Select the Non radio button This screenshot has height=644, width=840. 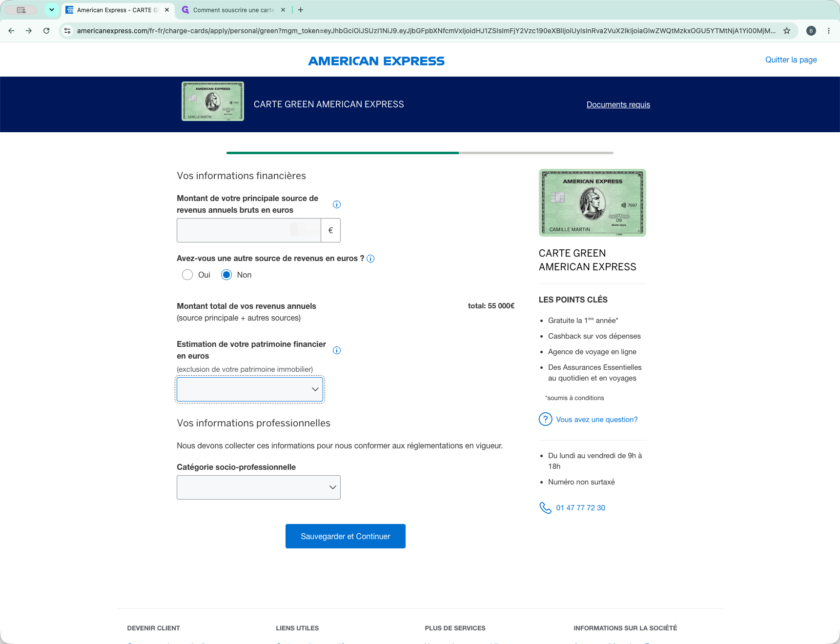[226, 275]
